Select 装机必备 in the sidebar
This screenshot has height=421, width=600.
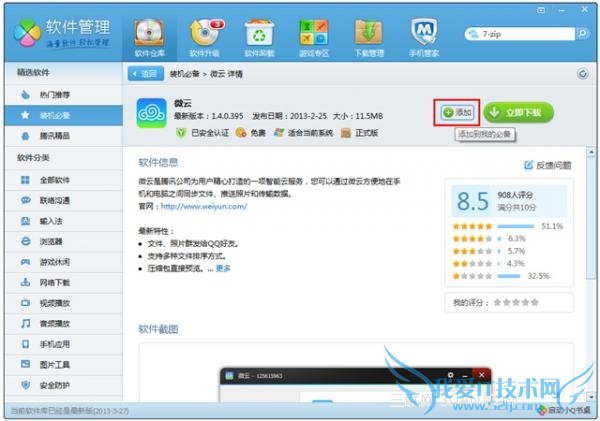64,115
